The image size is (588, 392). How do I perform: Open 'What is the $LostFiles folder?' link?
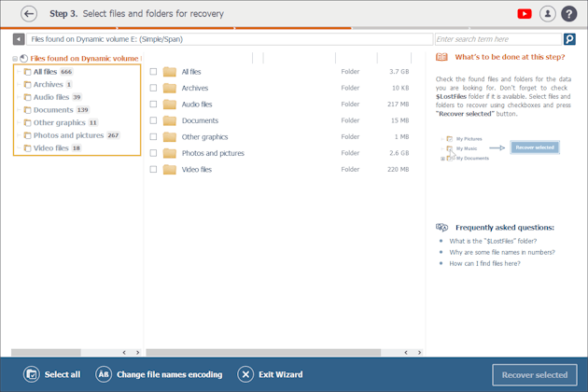[x=493, y=241]
